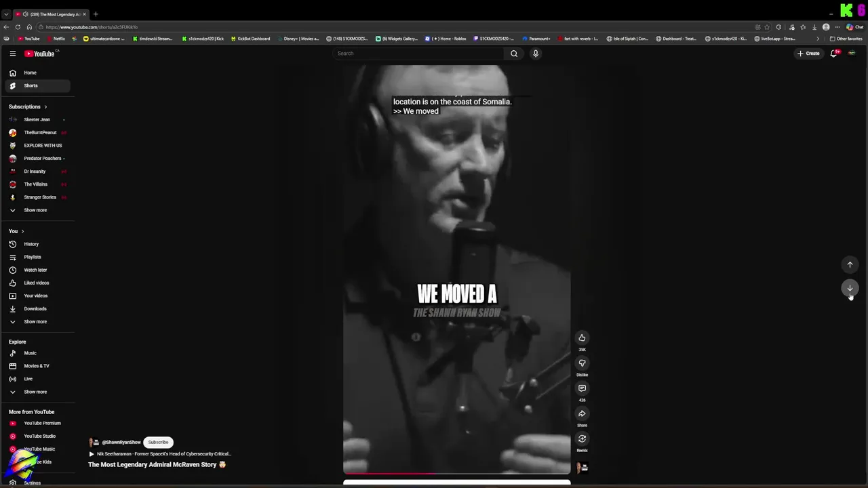Focus the YouTube search box
Image resolution: width=868 pixels, height=488 pixels.
coord(418,54)
